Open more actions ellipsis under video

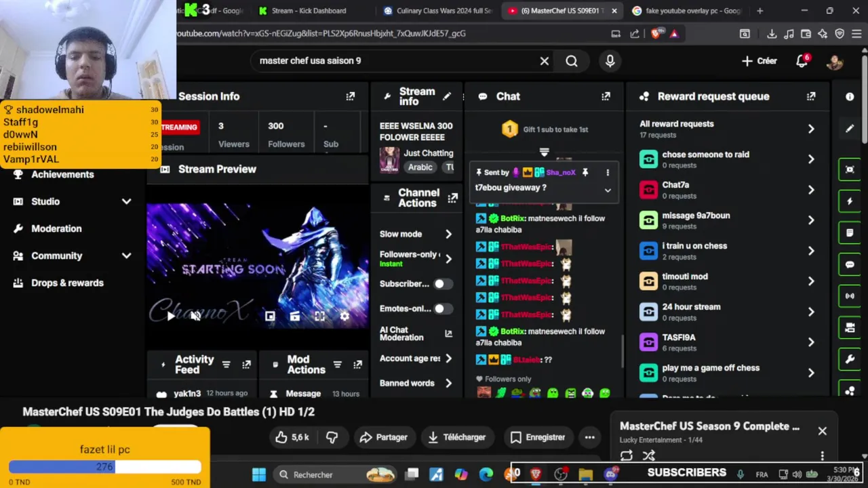click(x=590, y=437)
